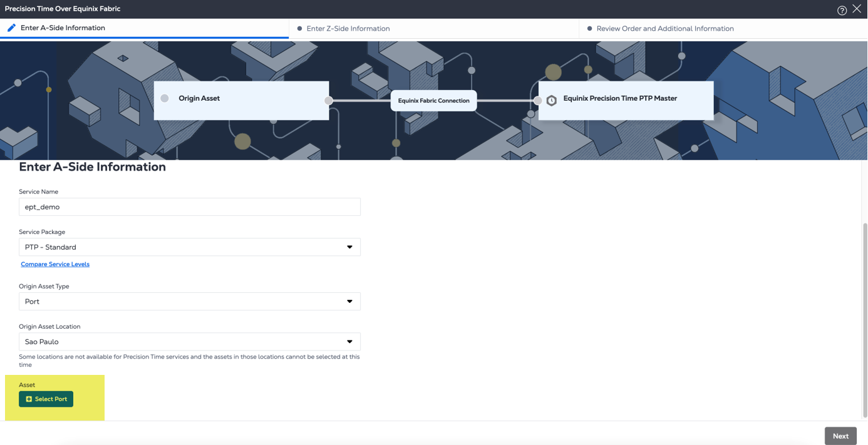868x445 pixels.
Task: Switch to Enter A-Side Information step
Action: (x=144, y=28)
